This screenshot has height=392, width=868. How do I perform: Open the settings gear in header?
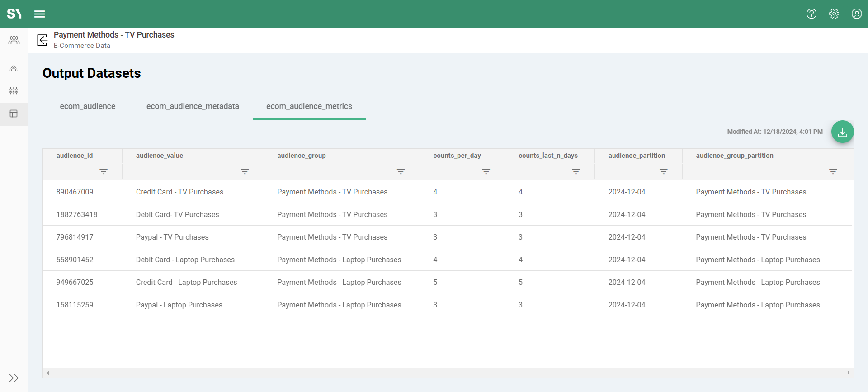tap(834, 14)
